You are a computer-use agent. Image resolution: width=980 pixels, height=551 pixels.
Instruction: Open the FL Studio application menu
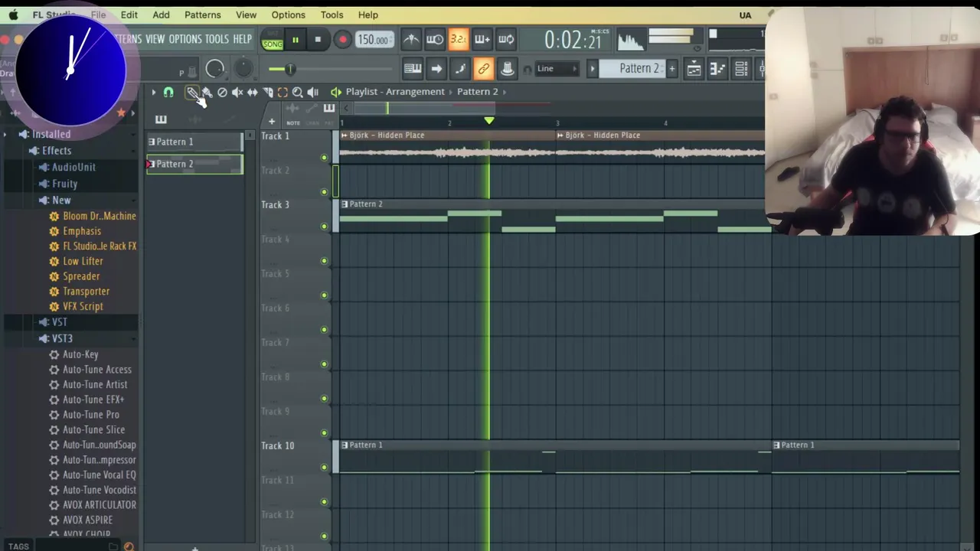click(x=55, y=15)
